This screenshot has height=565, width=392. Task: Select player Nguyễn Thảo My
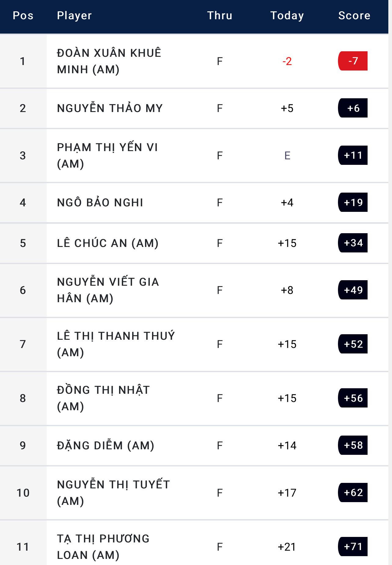pos(110,108)
